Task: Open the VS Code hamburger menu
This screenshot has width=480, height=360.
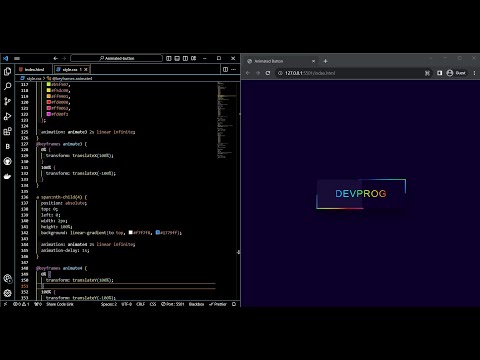Action: coord(17,58)
